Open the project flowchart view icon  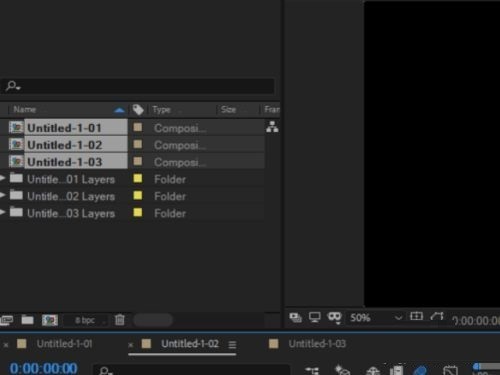(272, 127)
